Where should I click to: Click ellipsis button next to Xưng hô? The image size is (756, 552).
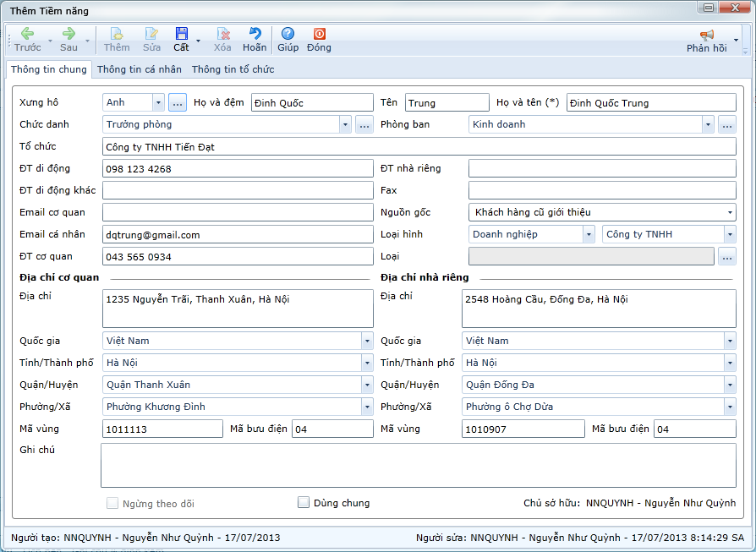177,102
